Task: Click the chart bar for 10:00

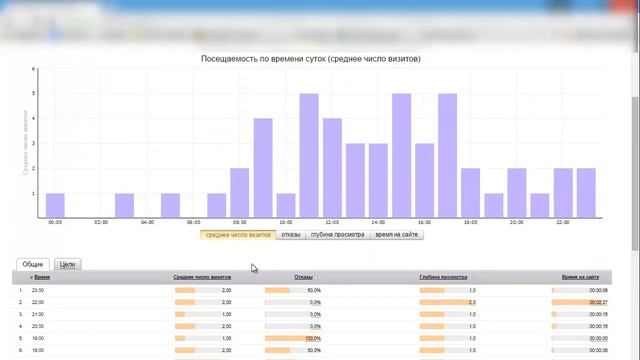Action: pyautogui.click(x=286, y=205)
